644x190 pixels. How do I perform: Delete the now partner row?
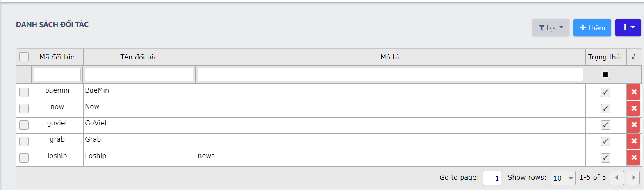click(x=633, y=109)
